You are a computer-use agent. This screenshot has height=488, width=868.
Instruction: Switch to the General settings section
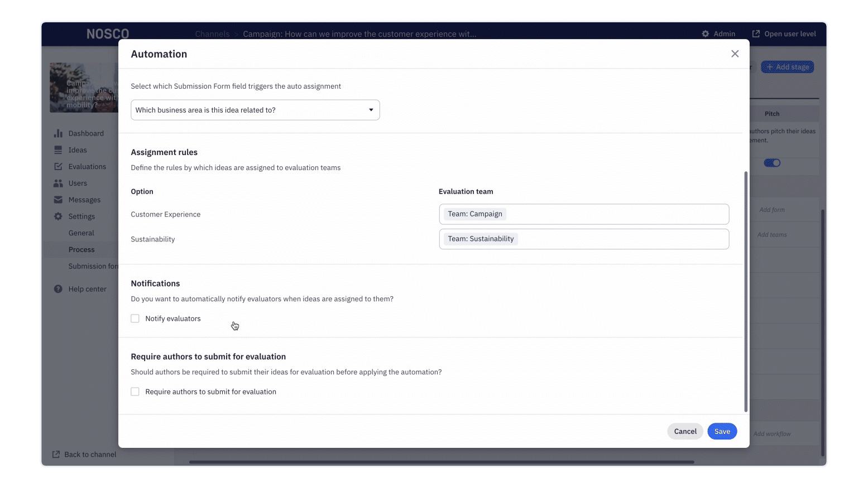[x=81, y=233]
